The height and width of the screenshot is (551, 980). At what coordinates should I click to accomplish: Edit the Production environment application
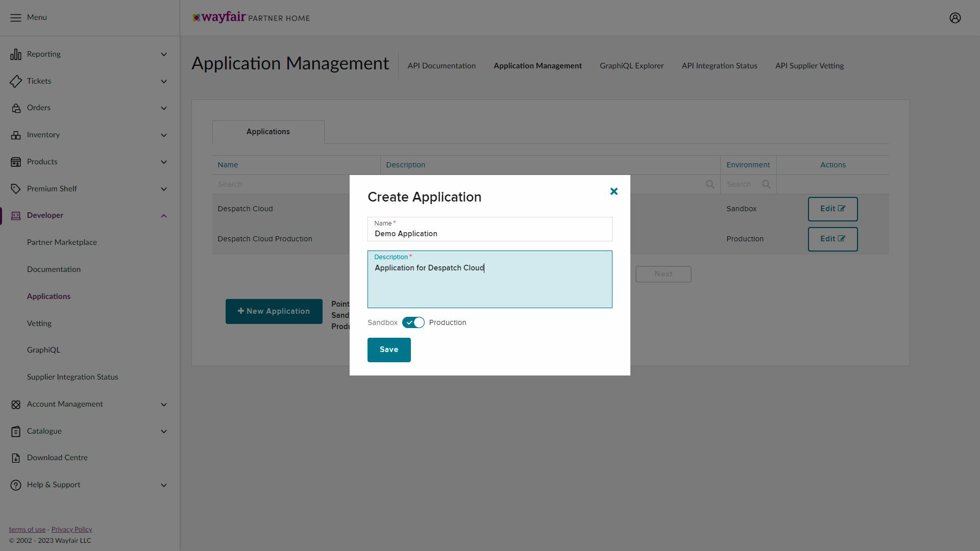click(832, 239)
